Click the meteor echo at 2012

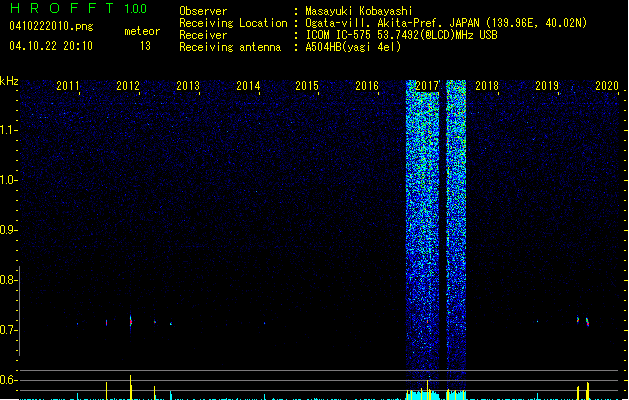point(131,321)
